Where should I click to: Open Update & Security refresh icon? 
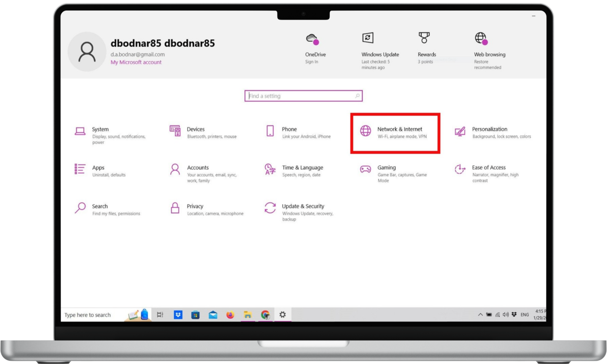pos(270,208)
